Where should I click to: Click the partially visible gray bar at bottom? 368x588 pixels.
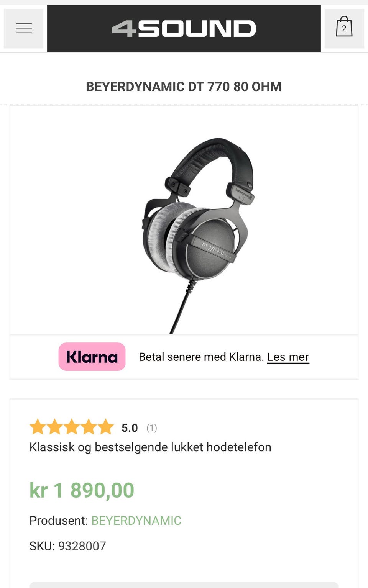(x=184, y=585)
